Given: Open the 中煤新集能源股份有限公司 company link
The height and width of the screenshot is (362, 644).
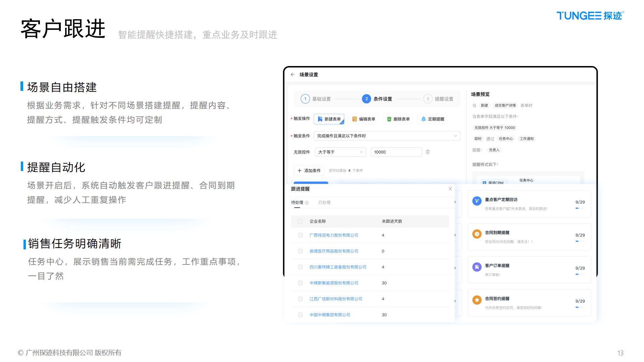Looking at the screenshot, I should [334, 283].
